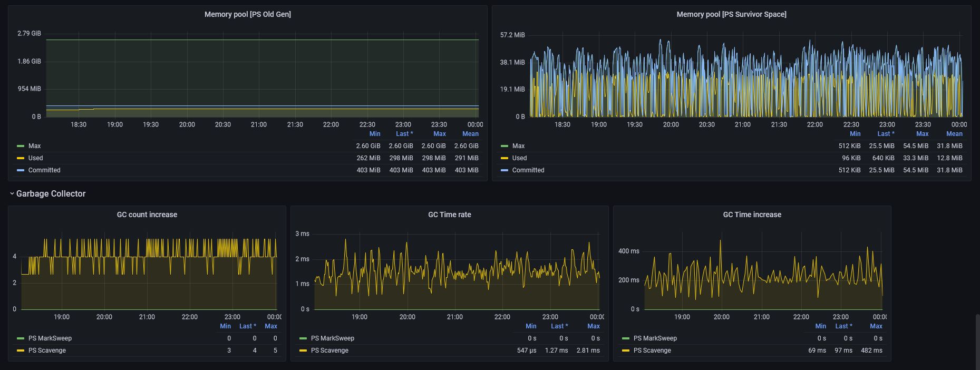Open the GC count increase panel title menu

(147, 215)
